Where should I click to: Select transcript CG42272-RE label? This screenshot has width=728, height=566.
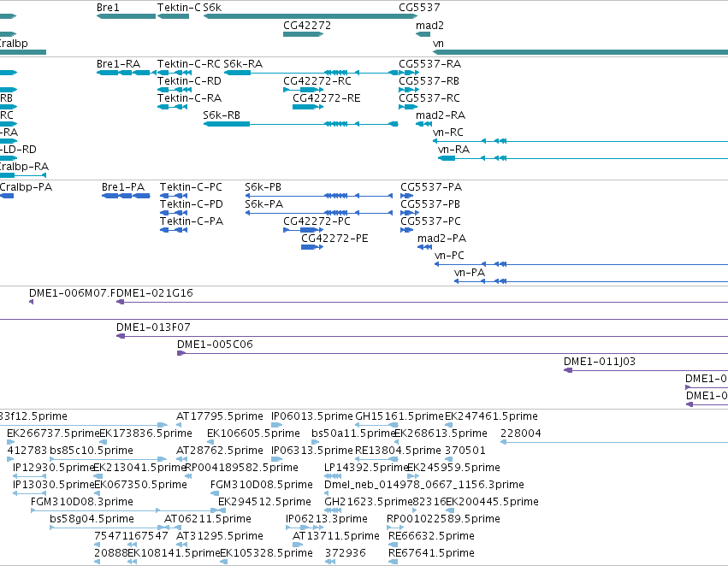pyautogui.click(x=327, y=98)
